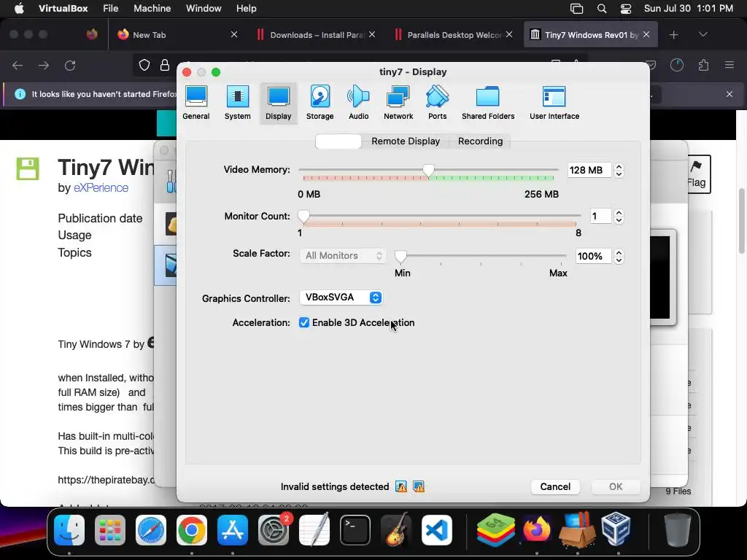This screenshot has width=747, height=560.
Task: Launch BlueStacks from the Dock
Action: pyautogui.click(x=496, y=529)
